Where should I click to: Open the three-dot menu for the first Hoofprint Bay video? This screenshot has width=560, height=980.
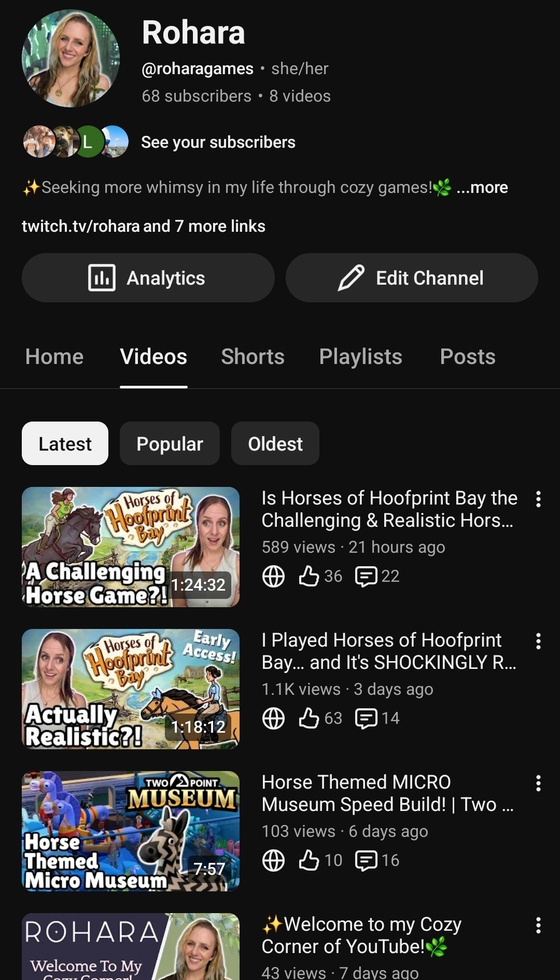click(538, 499)
